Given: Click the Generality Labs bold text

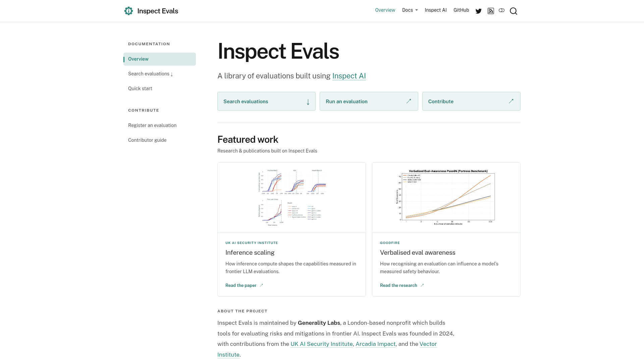Looking at the screenshot, I should (319, 323).
